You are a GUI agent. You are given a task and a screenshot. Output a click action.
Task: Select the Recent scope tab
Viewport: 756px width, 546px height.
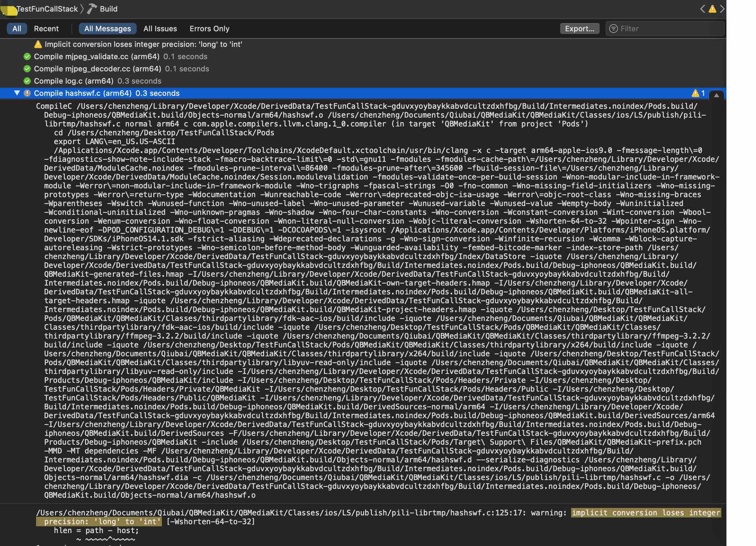point(46,29)
